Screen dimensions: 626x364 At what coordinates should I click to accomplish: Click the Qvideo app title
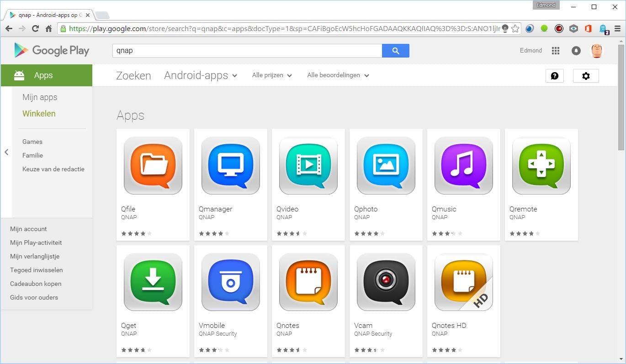point(287,209)
